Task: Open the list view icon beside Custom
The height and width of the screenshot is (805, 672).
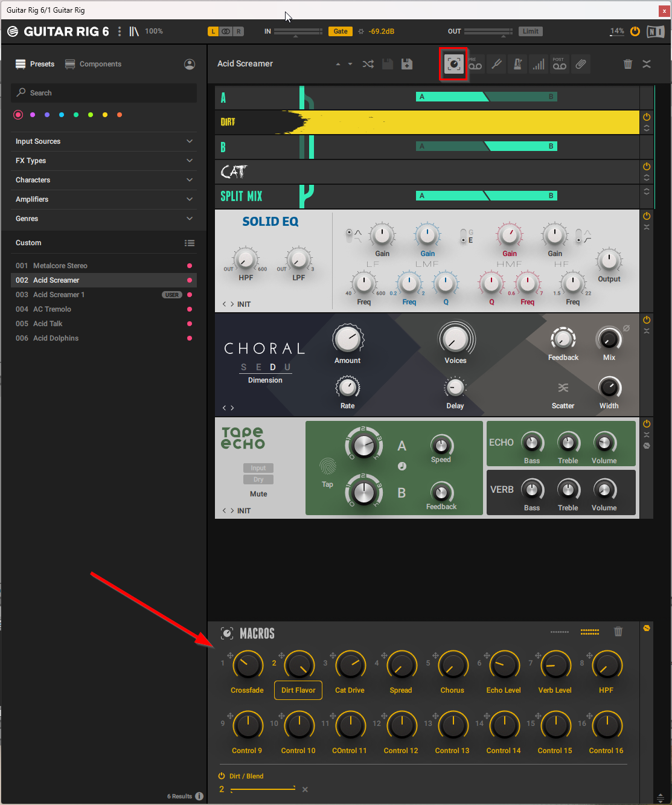Action: click(x=190, y=243)
